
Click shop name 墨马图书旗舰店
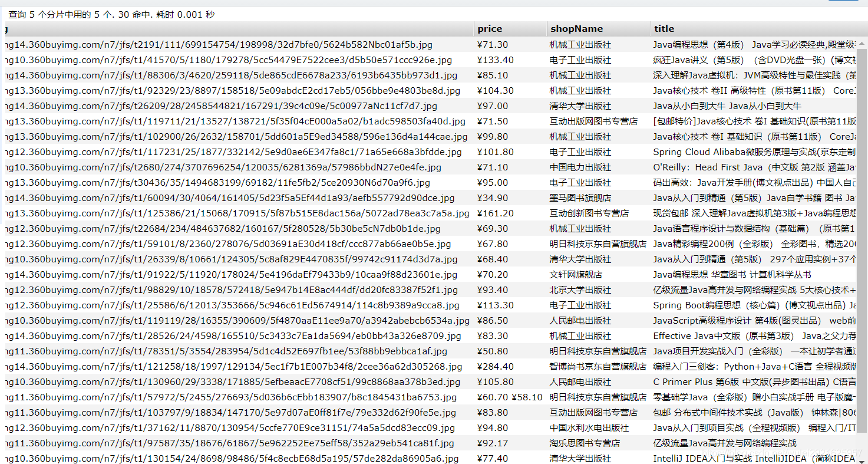580,198
